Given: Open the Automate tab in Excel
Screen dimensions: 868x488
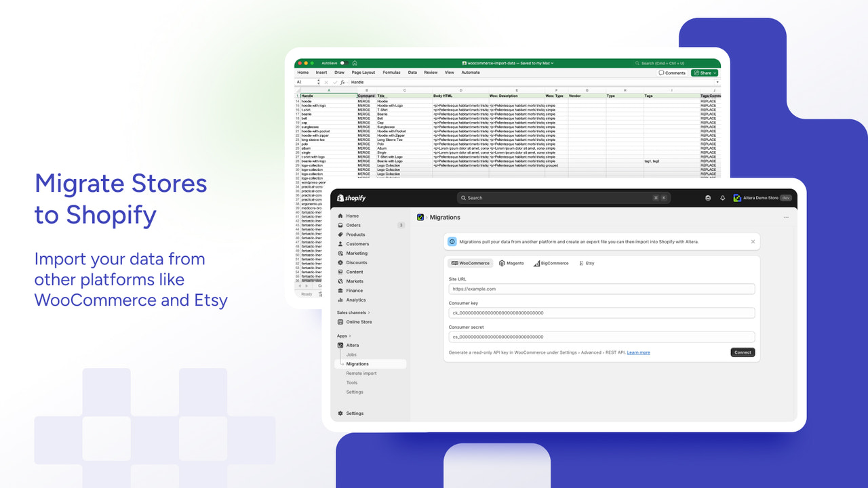Looking at the screenshot, I should pos(471,73).
